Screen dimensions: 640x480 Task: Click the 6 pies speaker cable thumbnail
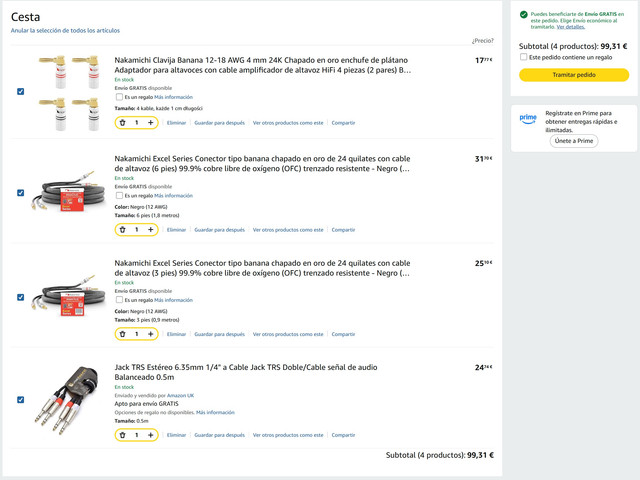pos(68,191)
